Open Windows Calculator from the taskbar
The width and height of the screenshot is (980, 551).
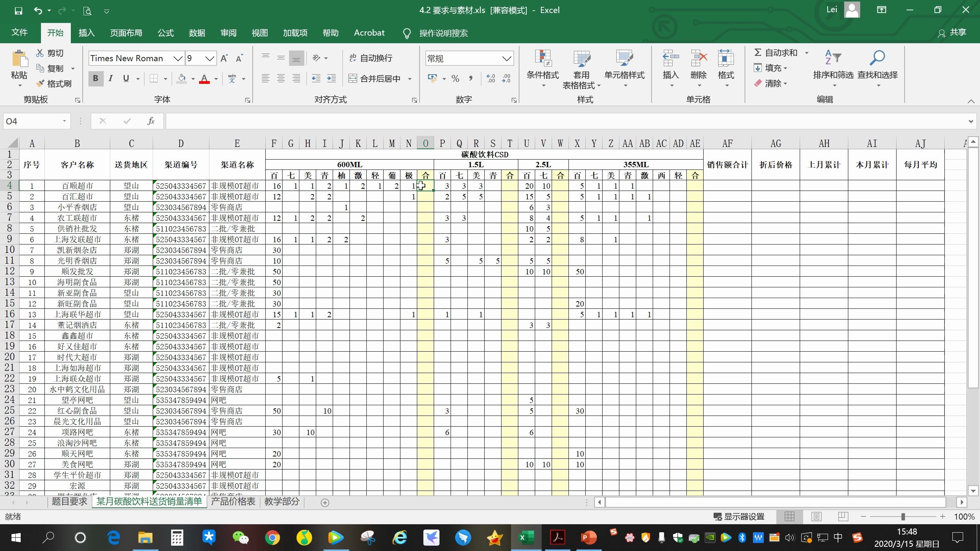click(177, 538)
